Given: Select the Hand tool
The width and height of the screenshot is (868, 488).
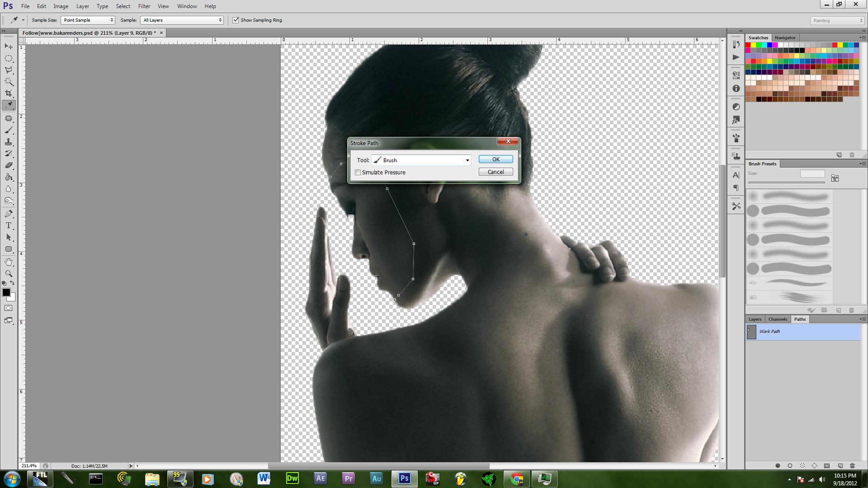Looking at the screenshot, I should tap(9, 262).
